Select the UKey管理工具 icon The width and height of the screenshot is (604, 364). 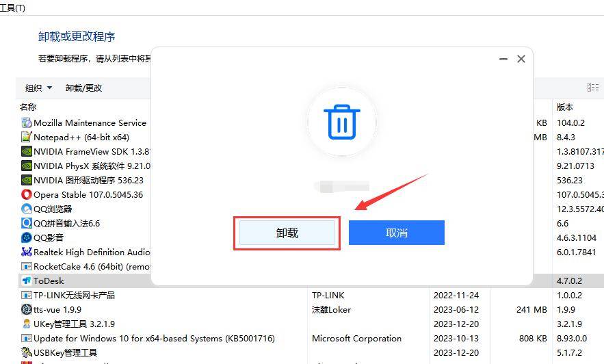[x=26, y=324]
